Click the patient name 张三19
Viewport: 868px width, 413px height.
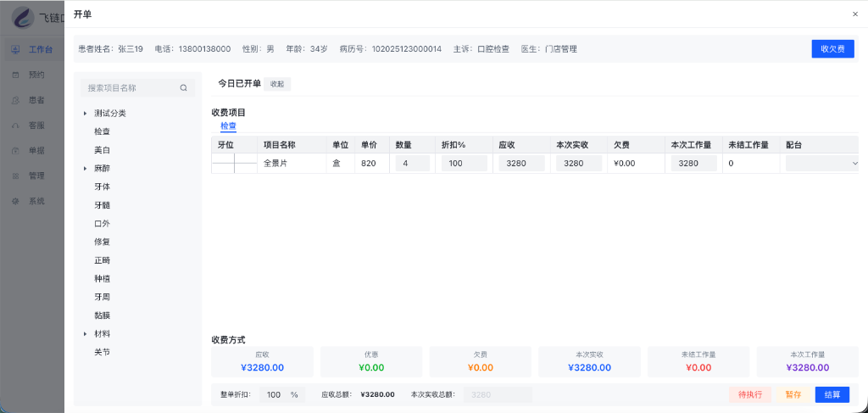(x=131, y=48)
